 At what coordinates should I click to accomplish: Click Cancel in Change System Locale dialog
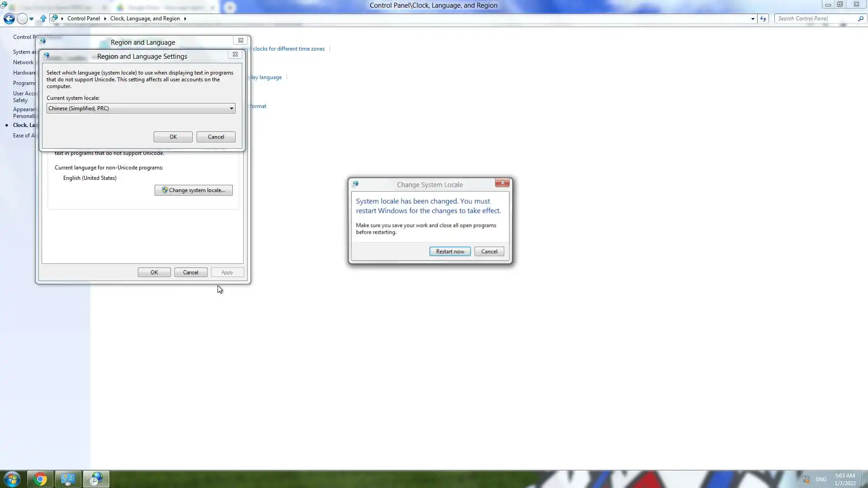(489, 252)
